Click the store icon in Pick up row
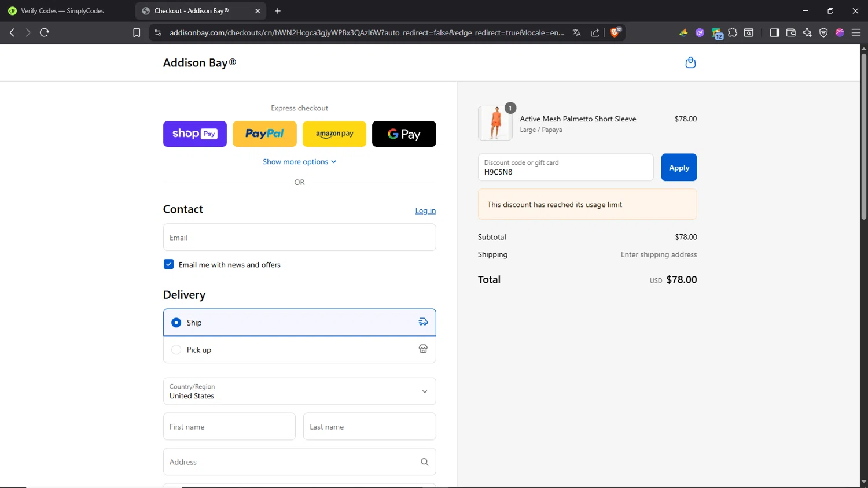 coord(423,349)
